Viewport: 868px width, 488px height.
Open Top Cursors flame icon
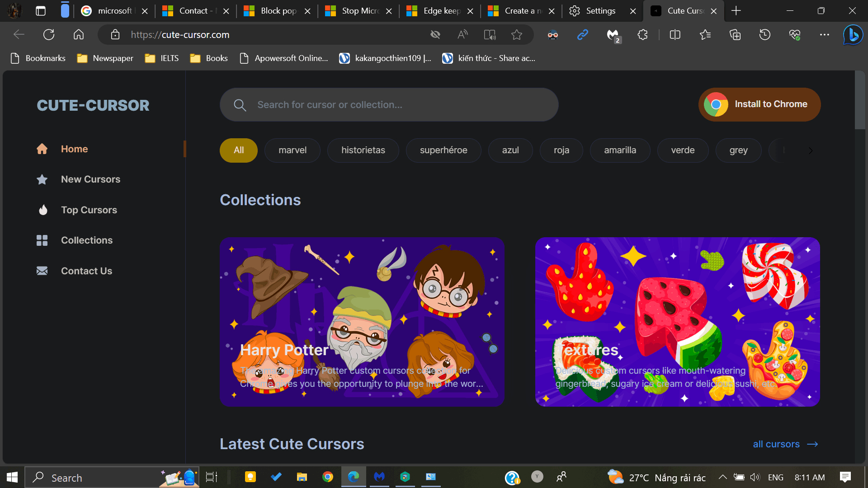pyautogui.click(x=43, y=210)
